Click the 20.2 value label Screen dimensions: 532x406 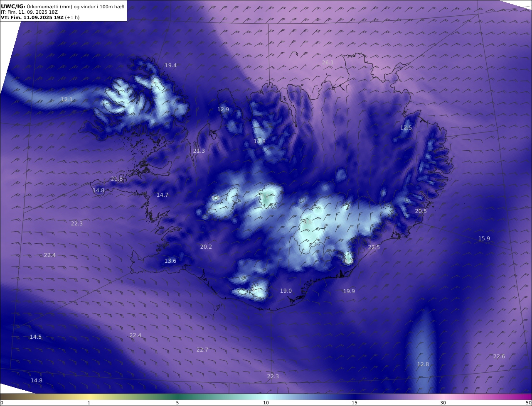click(206, 247)
